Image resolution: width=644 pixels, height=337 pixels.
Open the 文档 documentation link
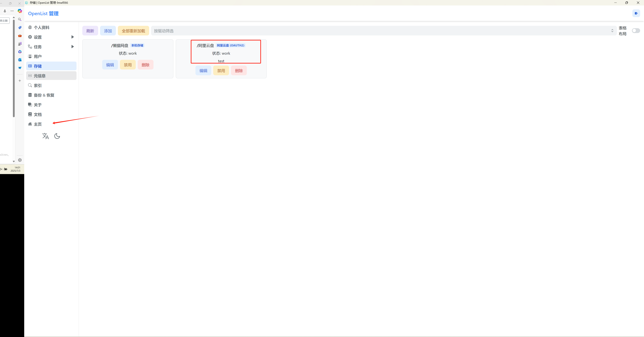click(x=51, y=114)
